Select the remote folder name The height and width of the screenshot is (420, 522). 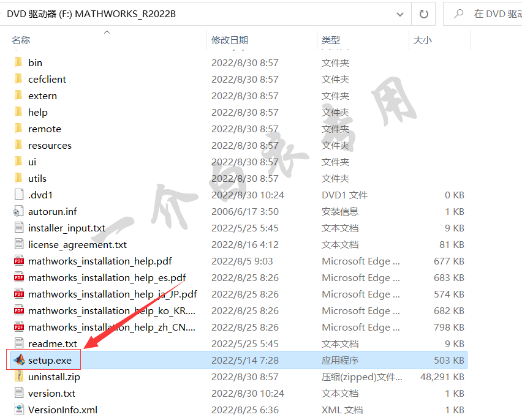[x=45, y=129]
